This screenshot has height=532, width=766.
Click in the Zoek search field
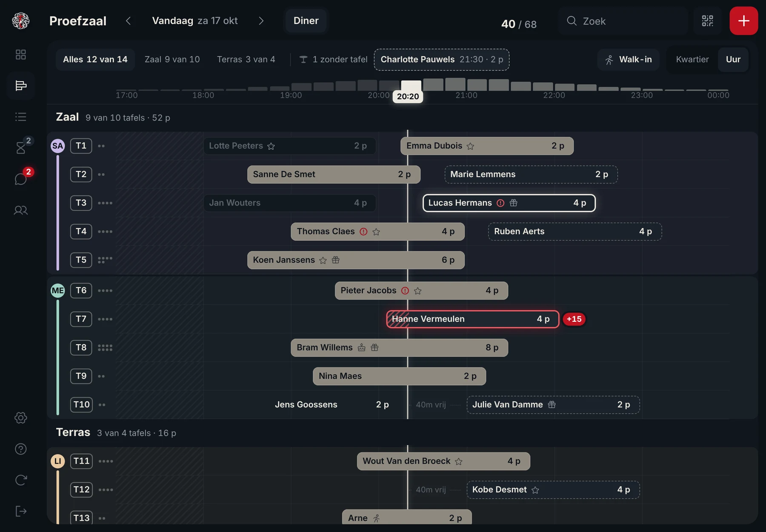(x=623, y=21)
